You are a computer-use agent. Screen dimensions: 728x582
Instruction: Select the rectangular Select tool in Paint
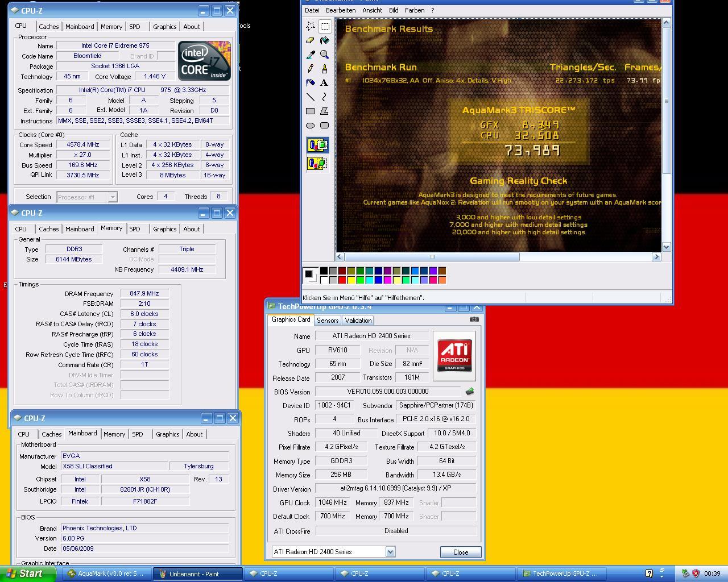coord(325,26)
